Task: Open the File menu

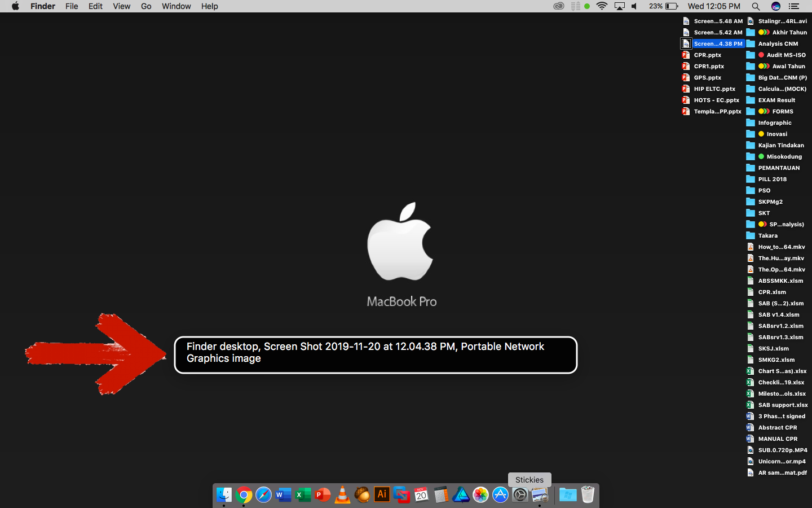Action: pyautogui.click(x=72, y=6)
